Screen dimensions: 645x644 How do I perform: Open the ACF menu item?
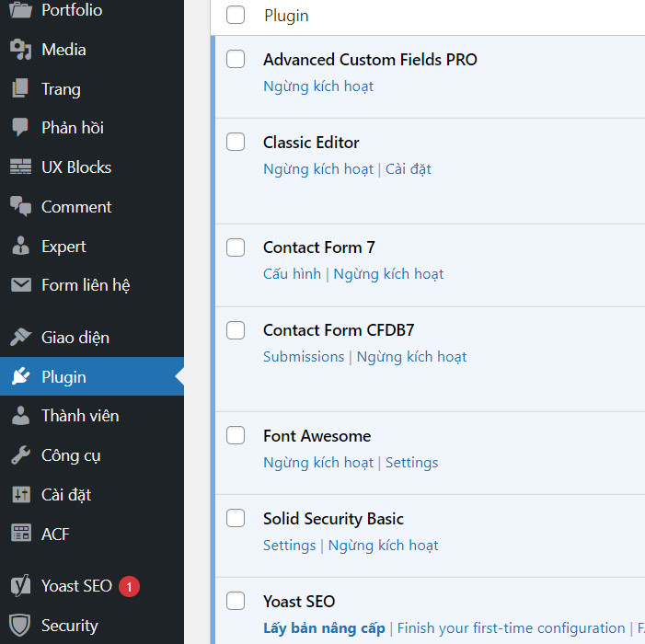(92, 534)
